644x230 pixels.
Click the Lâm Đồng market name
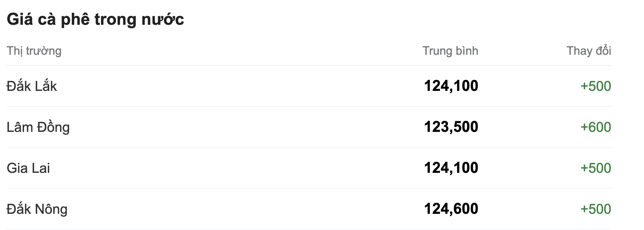[38, 127]
